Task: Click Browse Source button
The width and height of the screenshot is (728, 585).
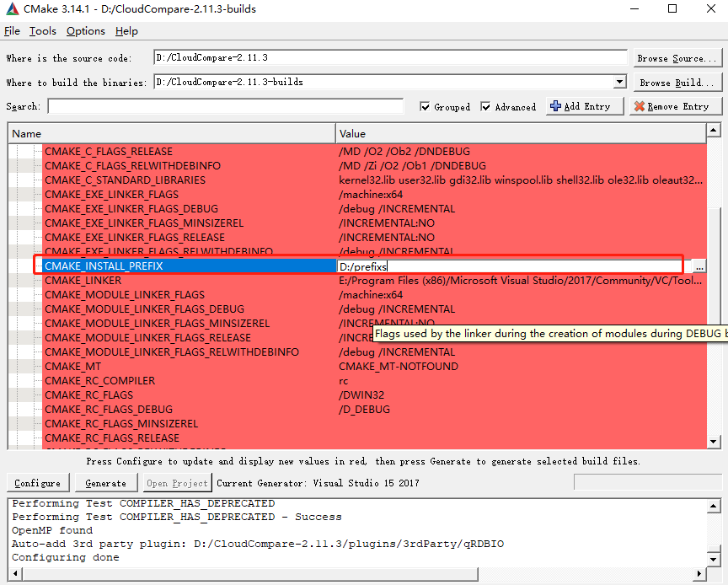Action: tap(677, 57)
